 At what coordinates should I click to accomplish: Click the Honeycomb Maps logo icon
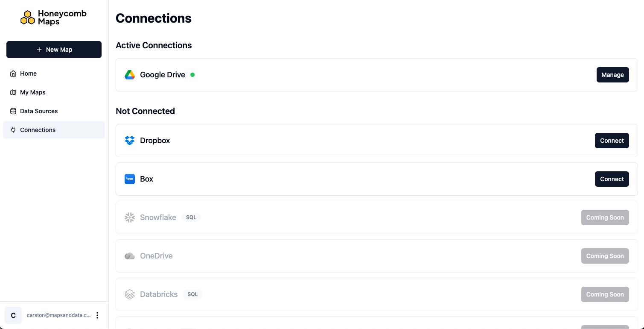28,17
